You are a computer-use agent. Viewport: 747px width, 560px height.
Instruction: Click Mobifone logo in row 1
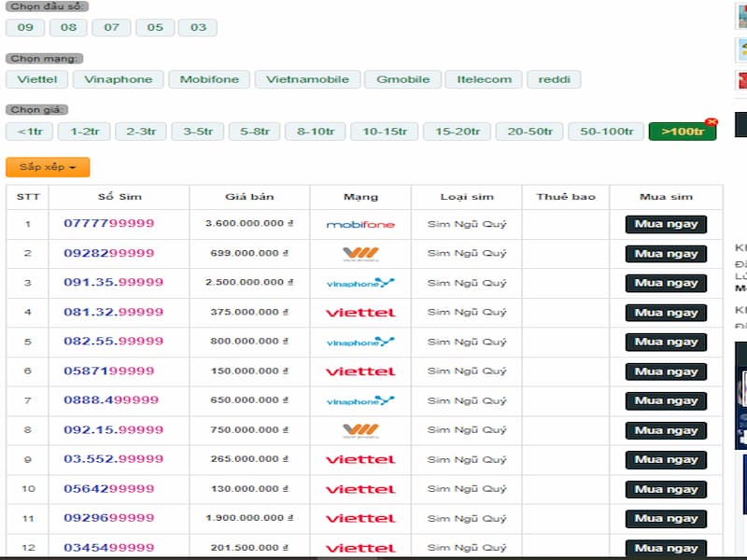click(360, 224)
